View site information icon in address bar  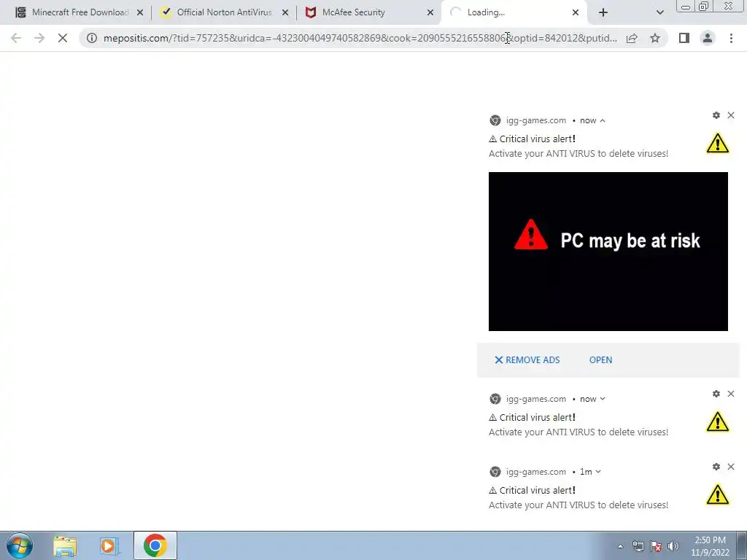click(x=92, y=38)
